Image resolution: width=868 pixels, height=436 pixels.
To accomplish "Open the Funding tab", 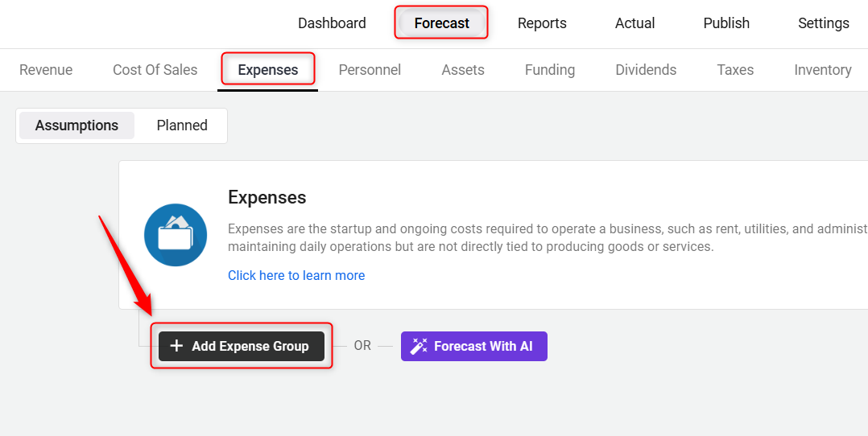I will click(x=550, y=70).
